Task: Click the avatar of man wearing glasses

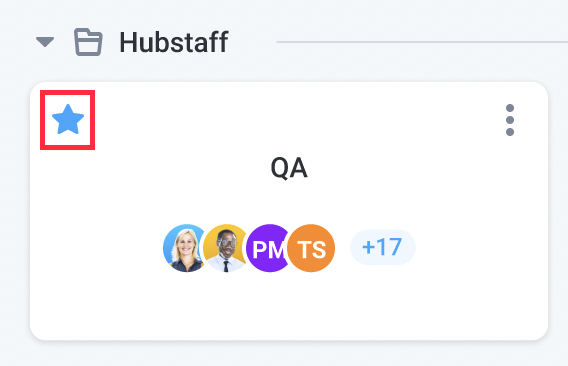Action: coord(226,248)
